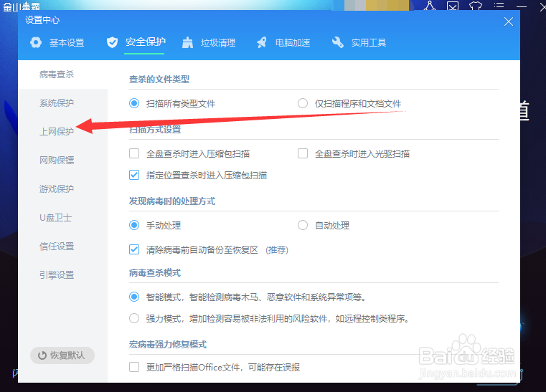
Task: Enable 更加严格扫描Office文件 checkbox
Action: 134,367
